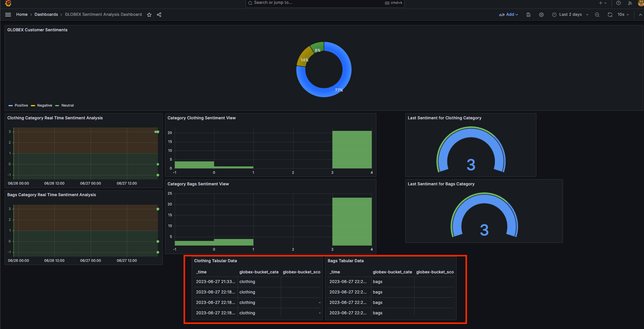Screen dimensions: 644x329
Task: Click the save dashboard disk icon
Action: 528,15
